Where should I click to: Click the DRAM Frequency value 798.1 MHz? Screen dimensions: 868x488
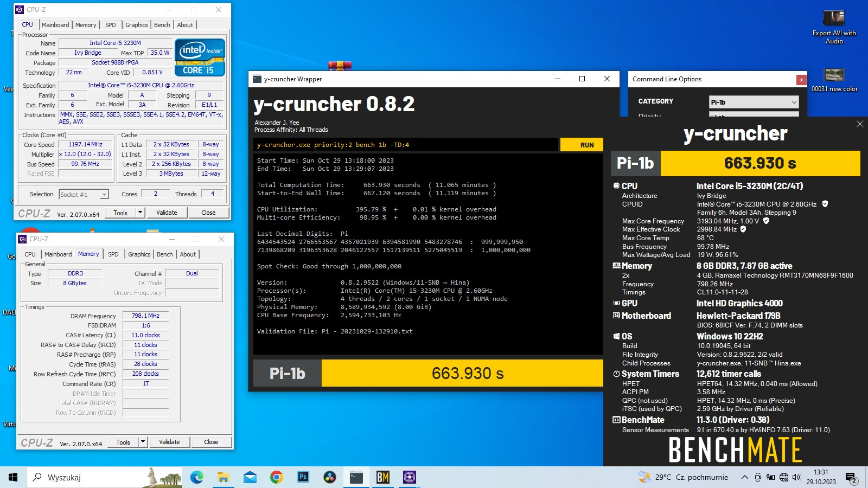(145, 316)
